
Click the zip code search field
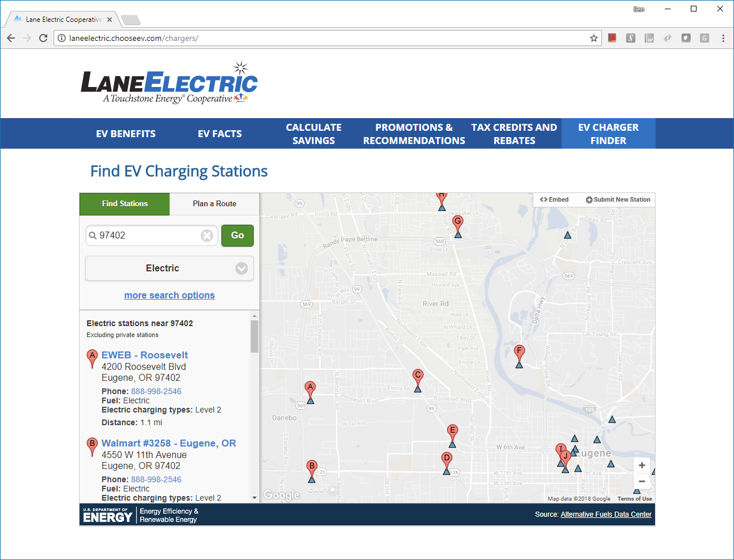click(147, 236)
